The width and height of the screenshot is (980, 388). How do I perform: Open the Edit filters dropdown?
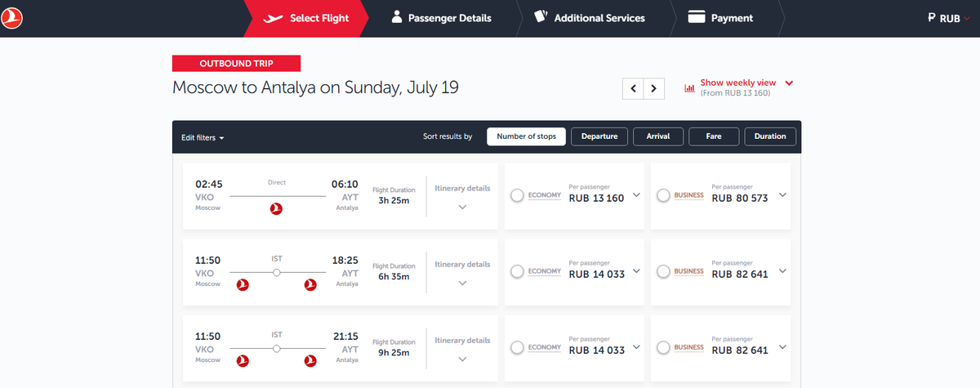point(203,137)
